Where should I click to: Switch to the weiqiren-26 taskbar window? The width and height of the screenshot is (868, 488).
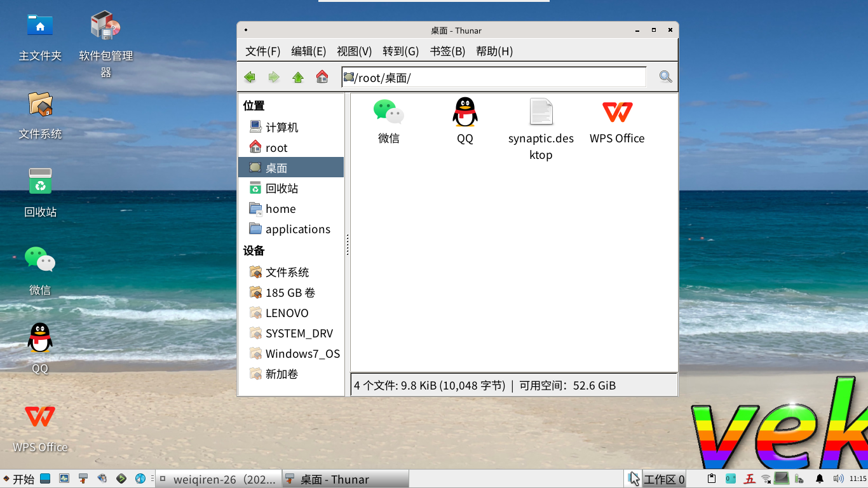pyautogui.click(x=218, y=479)
